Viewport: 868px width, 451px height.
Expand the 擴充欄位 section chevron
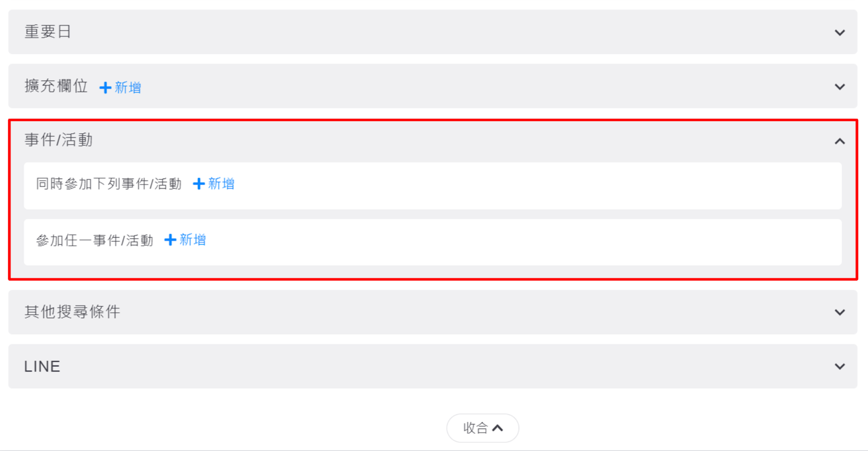coord(839,87)
